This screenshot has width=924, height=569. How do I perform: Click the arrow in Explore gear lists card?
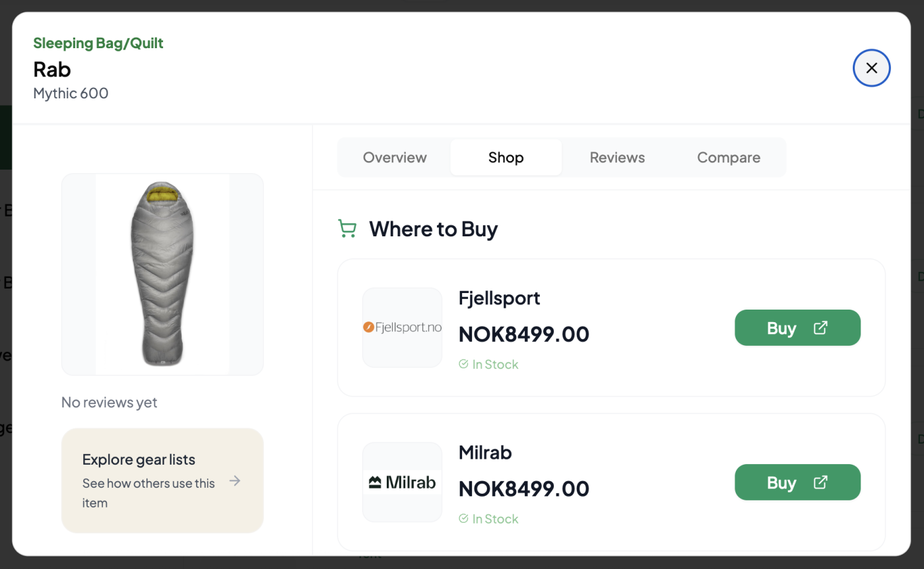pos(235,481)
